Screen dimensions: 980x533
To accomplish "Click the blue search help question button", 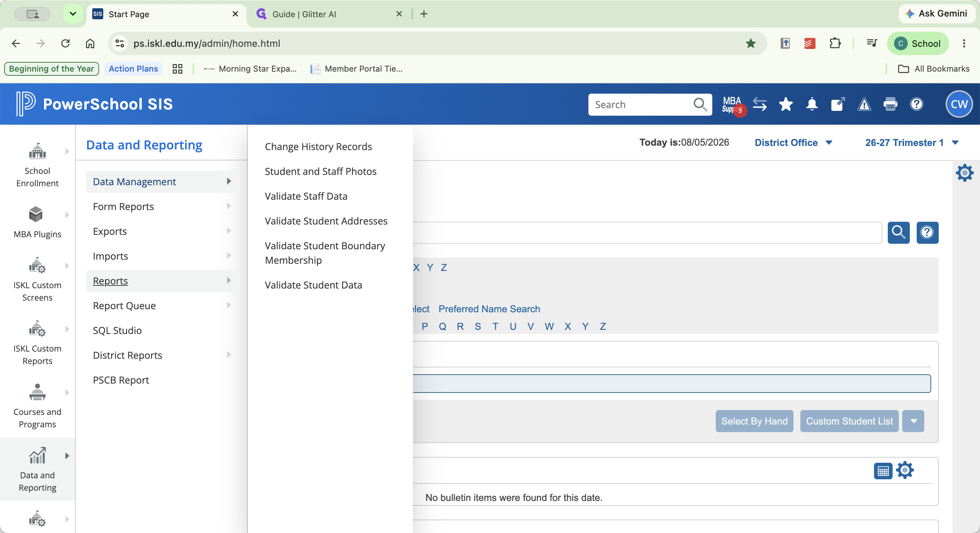I will (x=927, y=232).
